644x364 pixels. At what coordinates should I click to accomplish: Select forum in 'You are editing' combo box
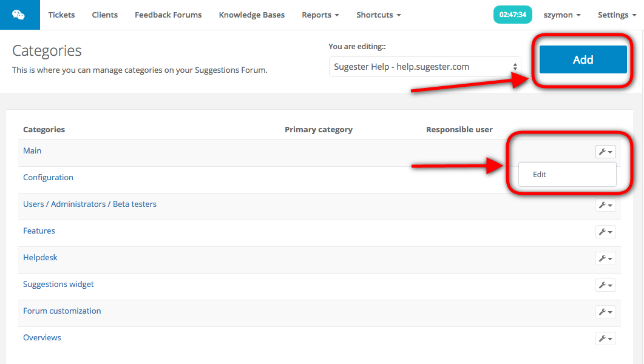pos(425,67)
